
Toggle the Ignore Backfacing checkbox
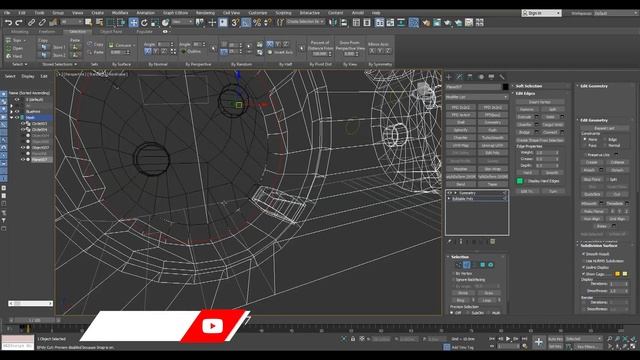click(453, 280)
